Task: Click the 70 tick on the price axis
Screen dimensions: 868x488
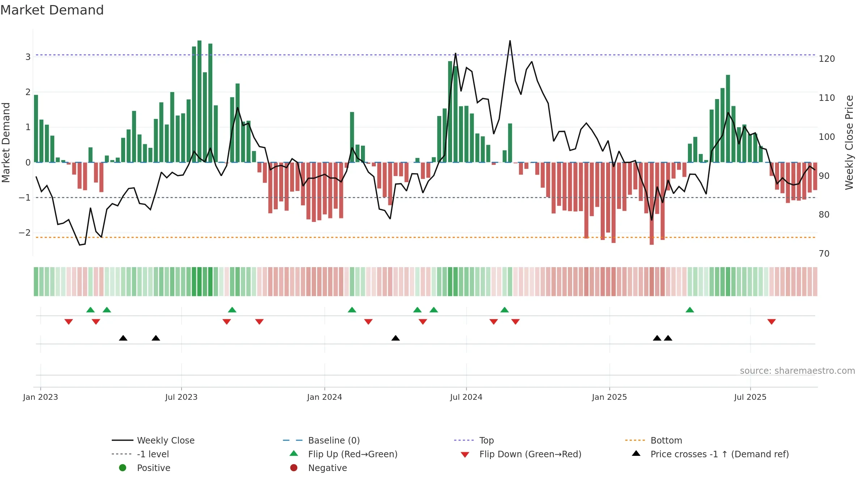Action: click(824, 253)
